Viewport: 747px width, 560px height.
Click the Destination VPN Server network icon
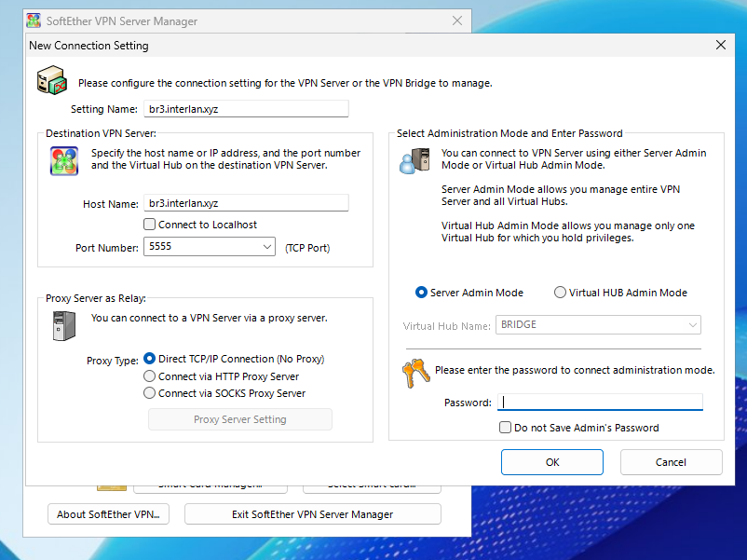64,160
